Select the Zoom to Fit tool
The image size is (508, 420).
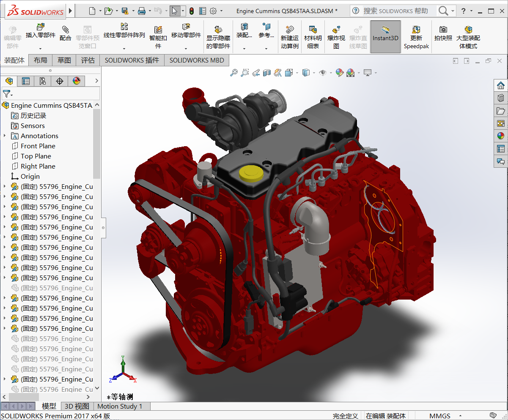coord(234,73)
